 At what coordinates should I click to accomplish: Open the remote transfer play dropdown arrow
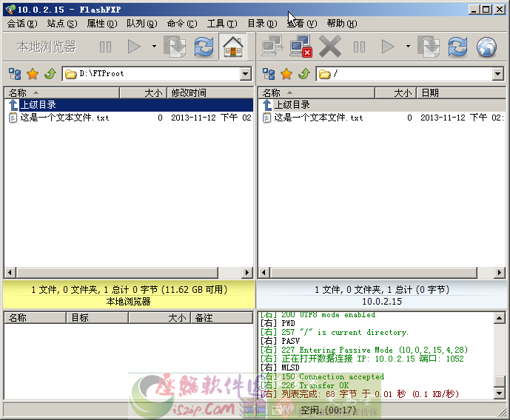click(x=408, y=47)
